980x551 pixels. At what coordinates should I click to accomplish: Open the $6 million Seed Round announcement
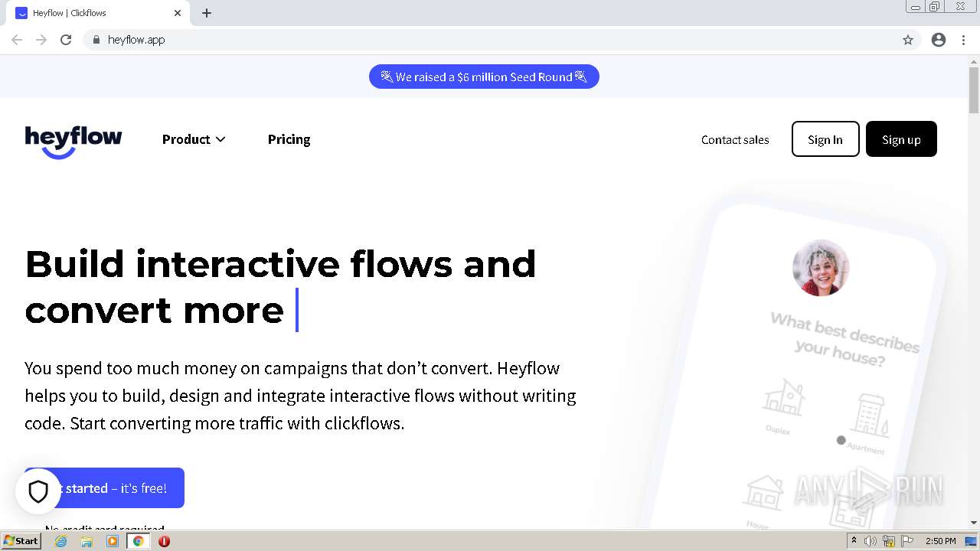coord(484,77)
